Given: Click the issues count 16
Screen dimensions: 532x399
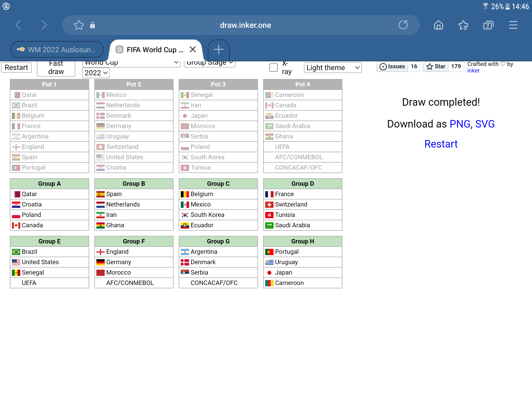Looking at the screenshot, I should (414, 66).
